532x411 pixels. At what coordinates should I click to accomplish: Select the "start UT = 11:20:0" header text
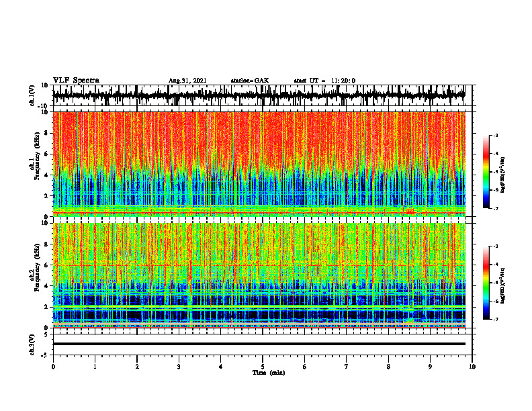pyautogui.click(x=324, y=81)
